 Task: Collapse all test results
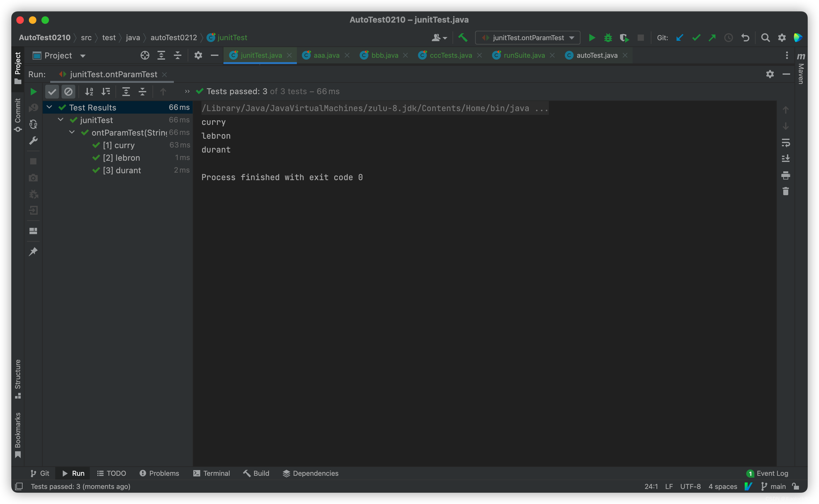142,91
